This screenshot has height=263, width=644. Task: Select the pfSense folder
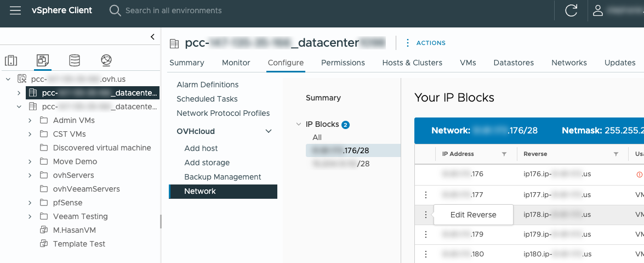[68, 203]
